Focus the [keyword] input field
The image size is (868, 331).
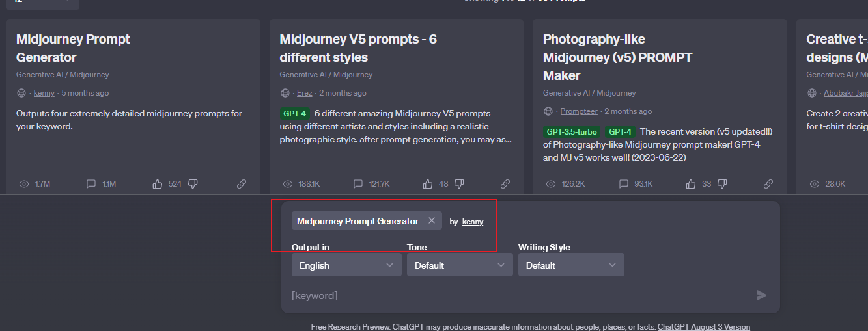click(520, 296)
